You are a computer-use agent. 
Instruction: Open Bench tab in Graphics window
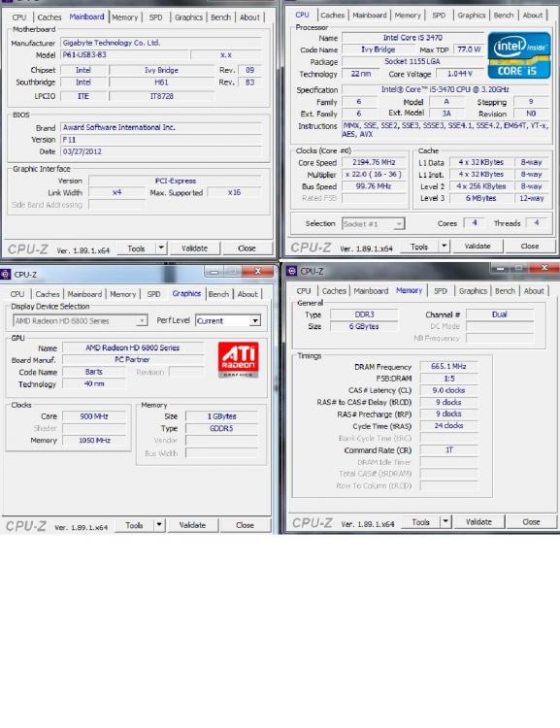(218, 294)
